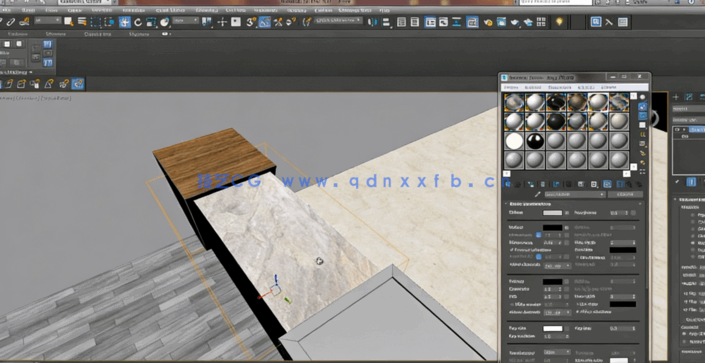This screenshot has width=705, height=363.
Task: Click the Use Pivot Point Center icon
Action: (x=206, y=22)
